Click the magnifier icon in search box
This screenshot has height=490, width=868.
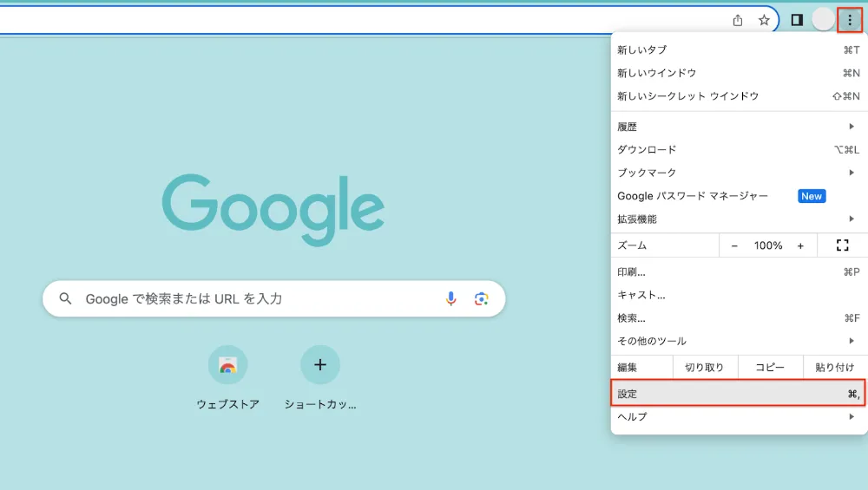(65, 298)
